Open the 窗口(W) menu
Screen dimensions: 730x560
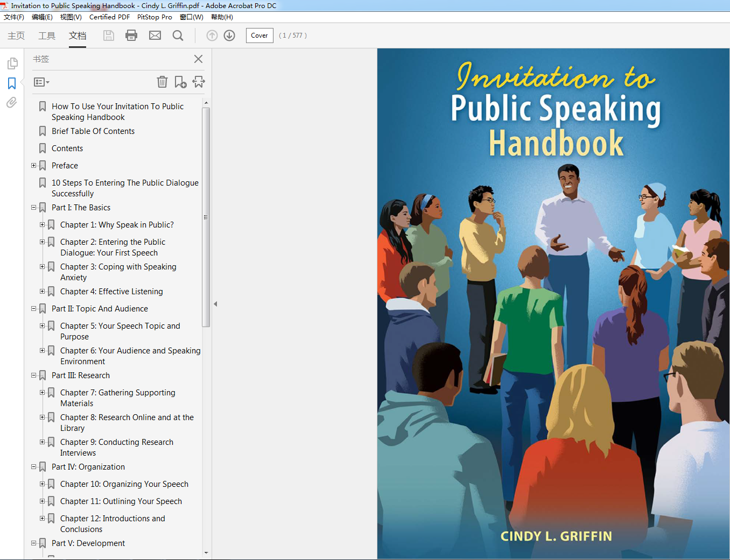[x=192, y=17]
